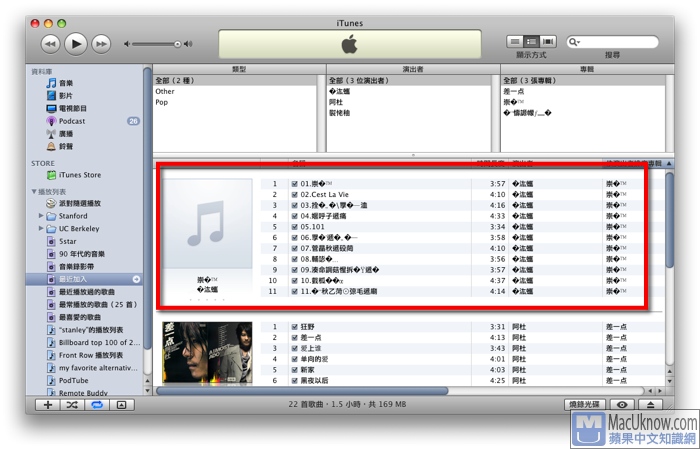Open search magnifier options dropdown
The height and width of the screenshot is (449, 700).
pyautogui.click(x=574, y=42)
